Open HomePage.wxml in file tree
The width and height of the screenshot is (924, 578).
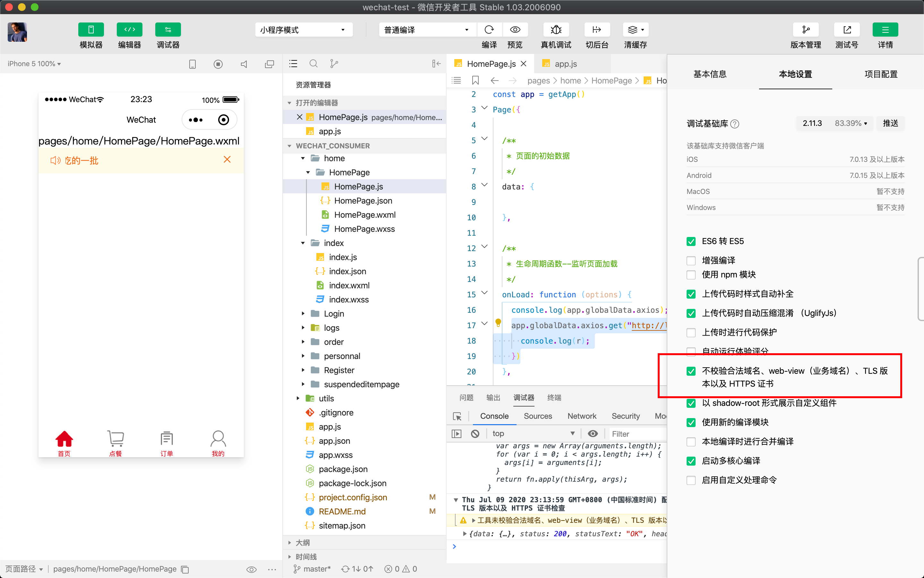365,215
